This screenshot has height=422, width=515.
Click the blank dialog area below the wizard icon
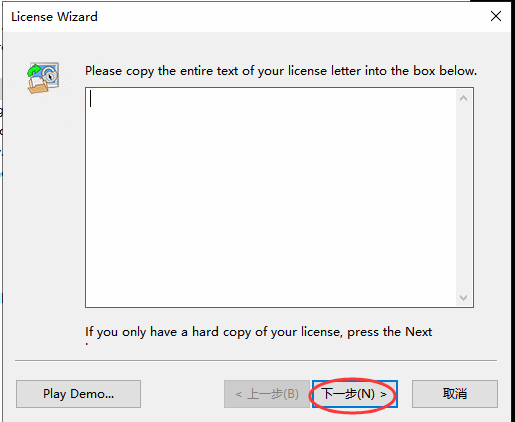point(43,217)
